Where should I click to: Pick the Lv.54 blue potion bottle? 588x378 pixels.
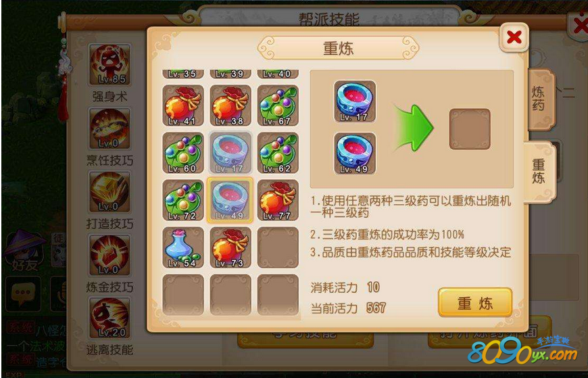183,247
